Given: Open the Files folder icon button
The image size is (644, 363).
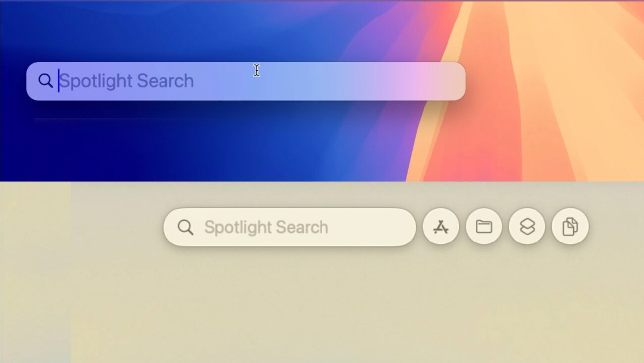Looking at the screenshot, I should [x=484, y=227].
